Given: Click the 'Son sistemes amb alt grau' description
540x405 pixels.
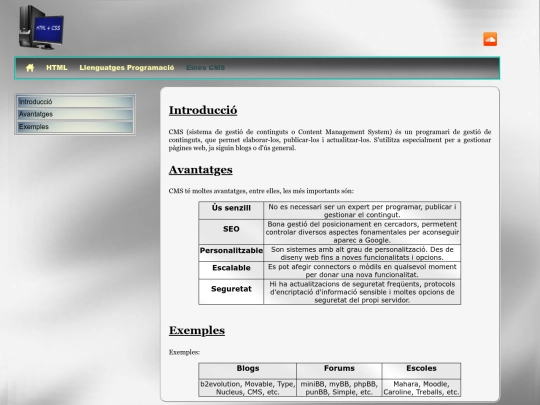Looking at the screenshot, I should [362, 253].
